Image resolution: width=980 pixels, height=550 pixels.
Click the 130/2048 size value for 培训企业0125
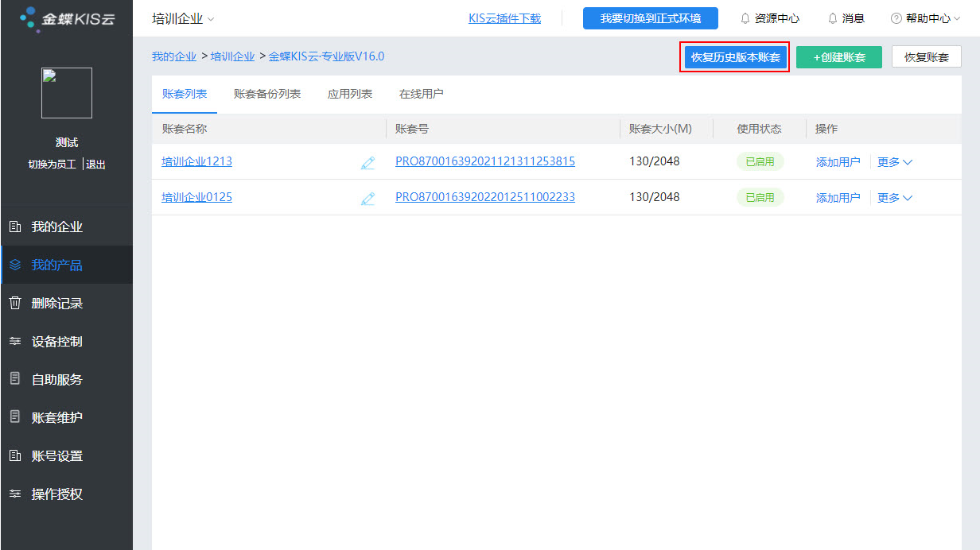[x=655, y=198]
